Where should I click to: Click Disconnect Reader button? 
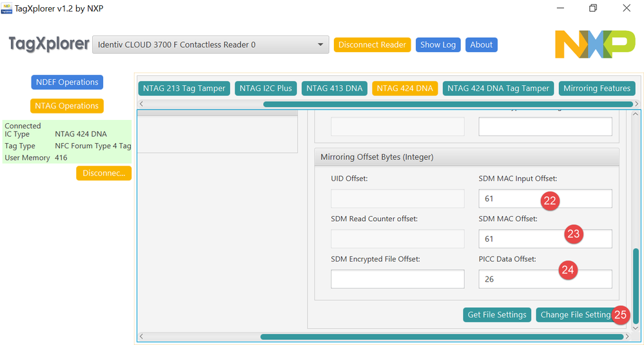click(372, 44)
